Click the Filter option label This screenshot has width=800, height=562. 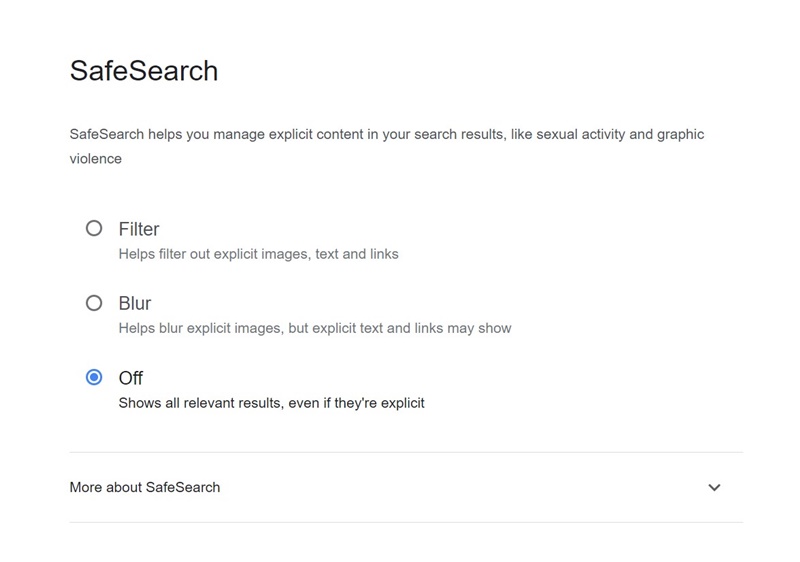tap(139, 229)
